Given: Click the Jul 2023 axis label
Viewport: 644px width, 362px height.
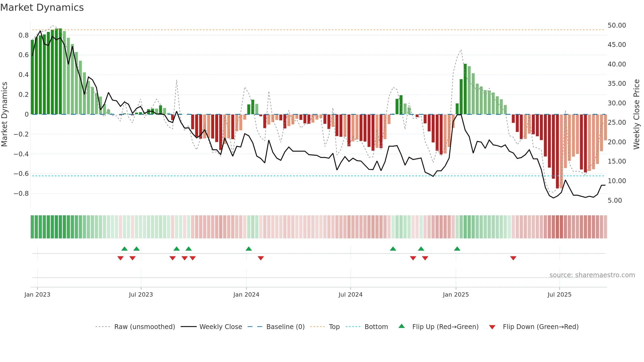Looking at the screenshot, I should [x=141, y=294].
